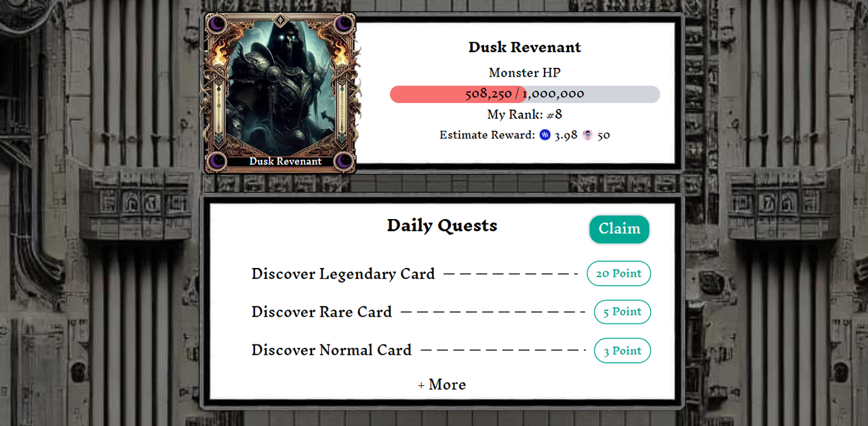Click the Daily Quests heading
The height and width of the screenshot is (426, 868).
tap(442, 226)
